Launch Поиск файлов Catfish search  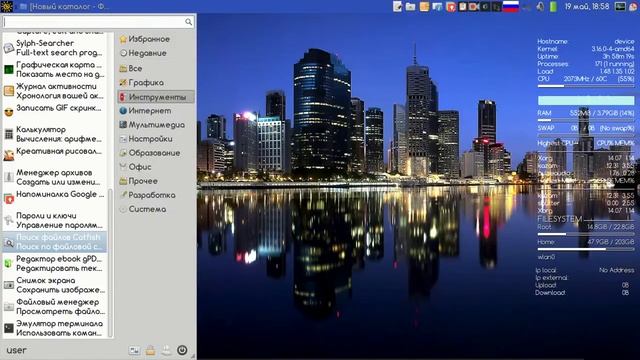(x=54, y=242)
